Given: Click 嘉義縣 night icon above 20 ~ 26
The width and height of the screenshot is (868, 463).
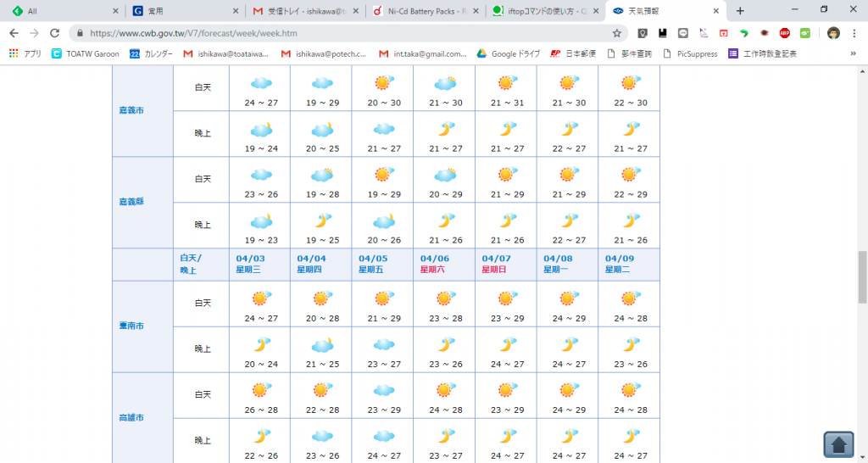Looking at the screenshot, I should (384, 221).
